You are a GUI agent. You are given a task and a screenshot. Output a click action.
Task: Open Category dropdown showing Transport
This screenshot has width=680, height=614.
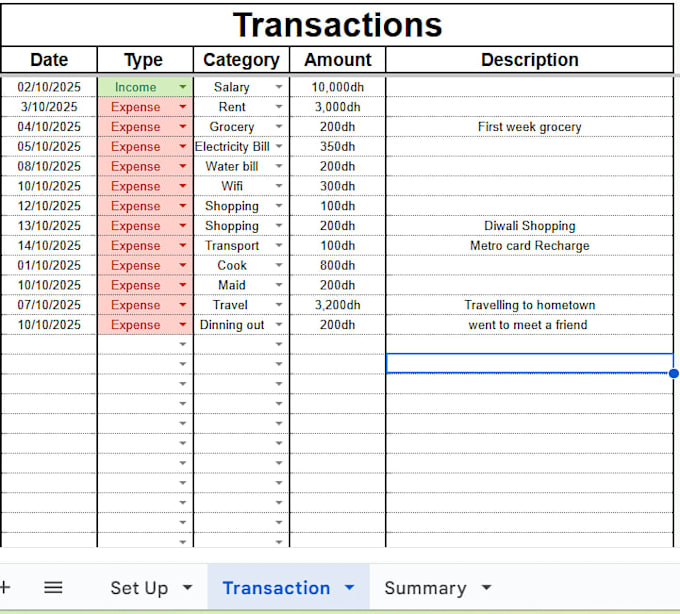coord(279,246)
